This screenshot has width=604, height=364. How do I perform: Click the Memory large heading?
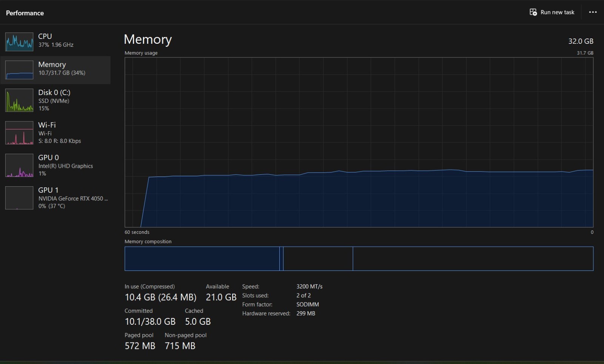pyautogui.click(x=148, y=39)
